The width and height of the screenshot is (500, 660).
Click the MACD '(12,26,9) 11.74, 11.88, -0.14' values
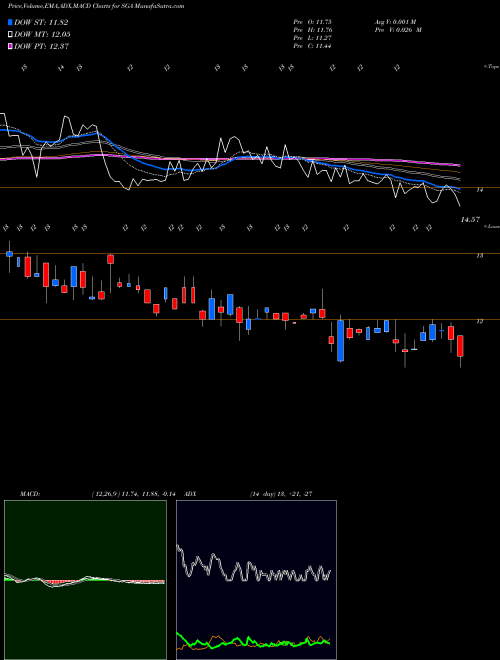tap(133, 494)
